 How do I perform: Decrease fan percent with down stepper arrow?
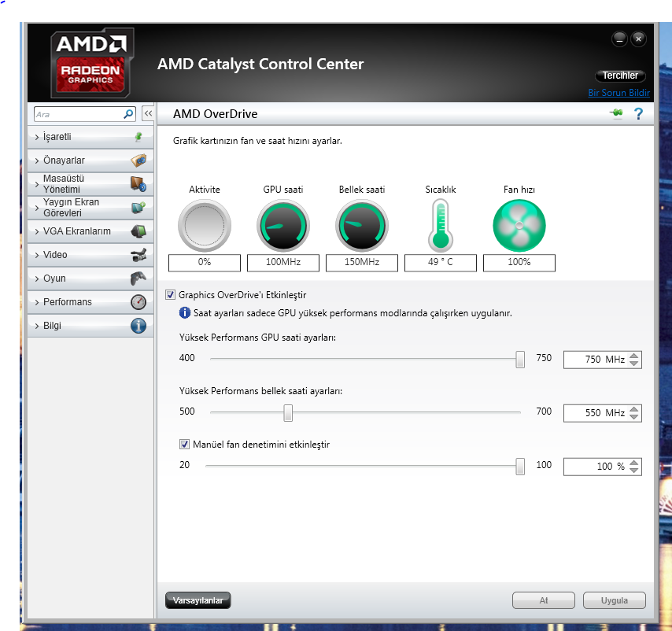(x=634, y=470)
